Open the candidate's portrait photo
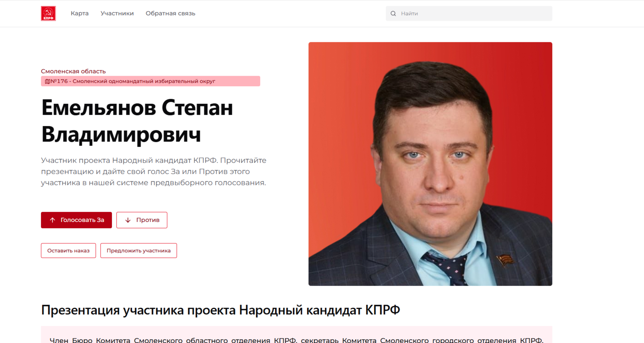Screen dimensions: 644x343 click(x=430, y=164)
